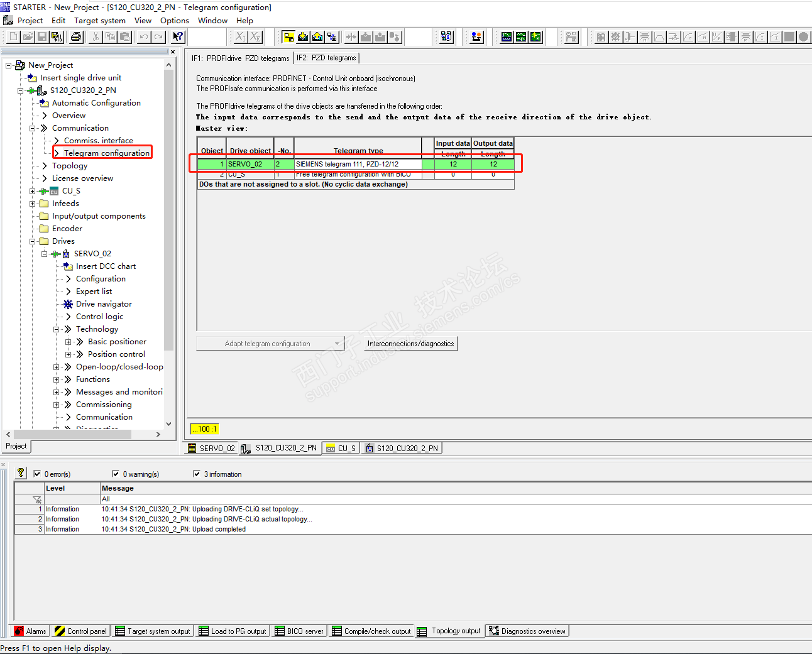Open the Adapt telegram configuration dropdown

click(x=270, y=344)
